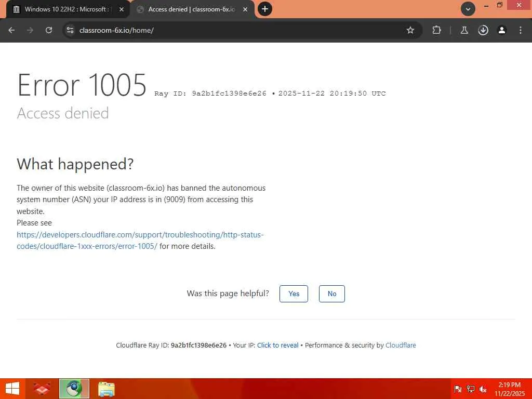Click the bold Ray ID in footer

click(x=198, y=345)
